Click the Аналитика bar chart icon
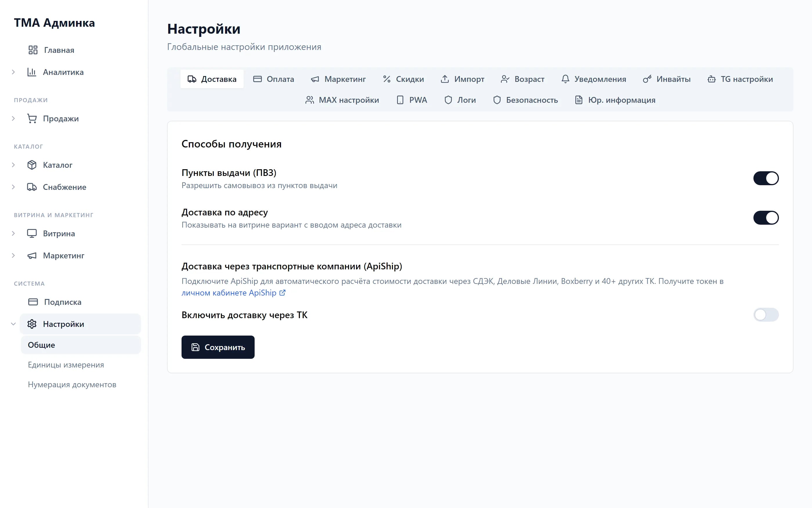This screenshot has height=508, width=812. coord(32,72)
